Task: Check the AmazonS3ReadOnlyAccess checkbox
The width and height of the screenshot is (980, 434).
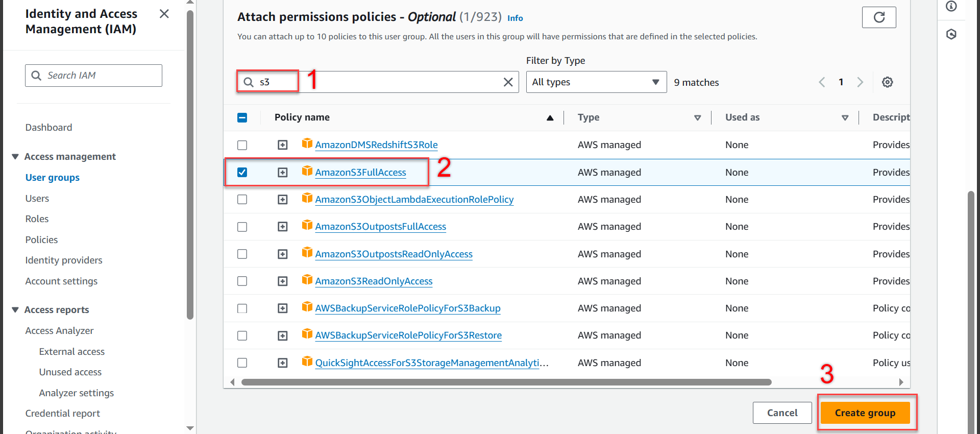Action: (242, 281)
